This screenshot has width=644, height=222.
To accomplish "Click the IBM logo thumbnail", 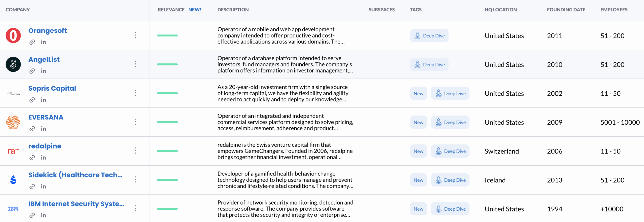I will tap(13, 209).
